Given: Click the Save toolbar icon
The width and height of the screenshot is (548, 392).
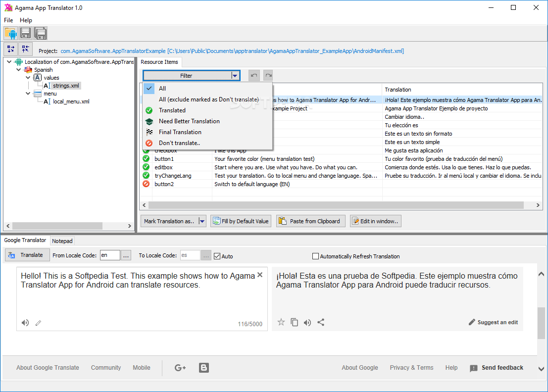Looking at the screenshot, I should [26, 34].
